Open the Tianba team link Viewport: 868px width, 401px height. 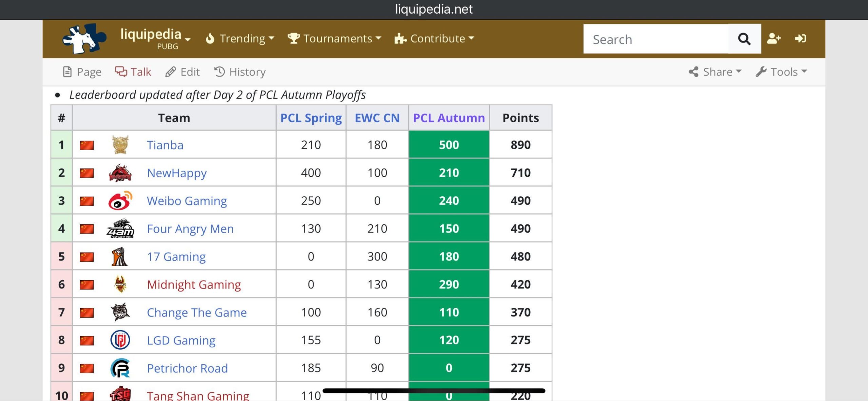[165, 145]
